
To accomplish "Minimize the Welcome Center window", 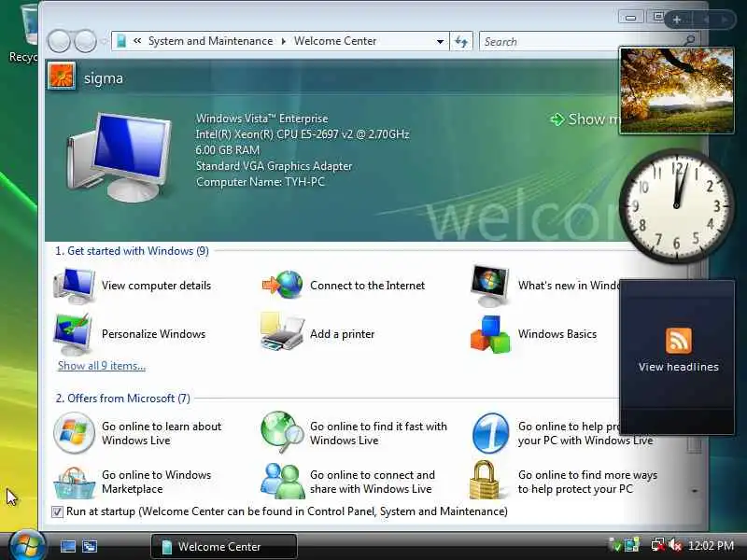I will [x=631, y=18].
